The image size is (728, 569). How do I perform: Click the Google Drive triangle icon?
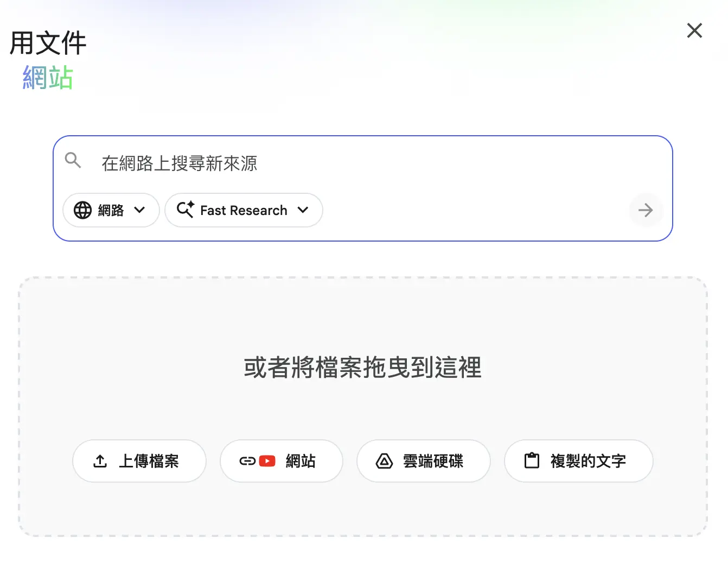click(384, 461)
